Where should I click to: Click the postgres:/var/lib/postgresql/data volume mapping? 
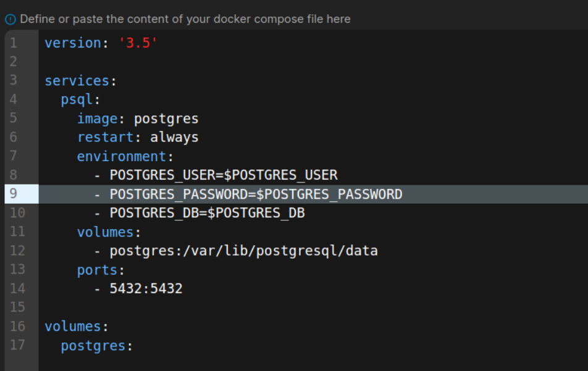click(x=243, y=251)
